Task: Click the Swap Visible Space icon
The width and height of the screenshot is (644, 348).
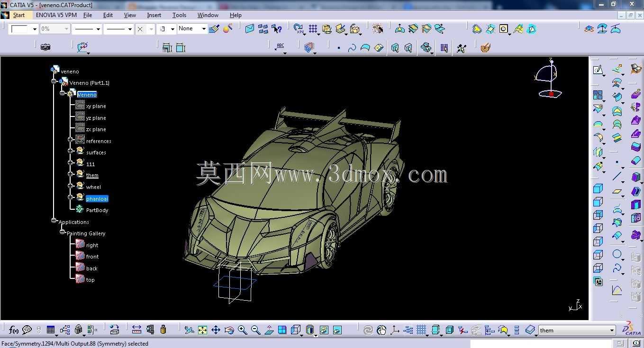Action: (x=337, y=330)
